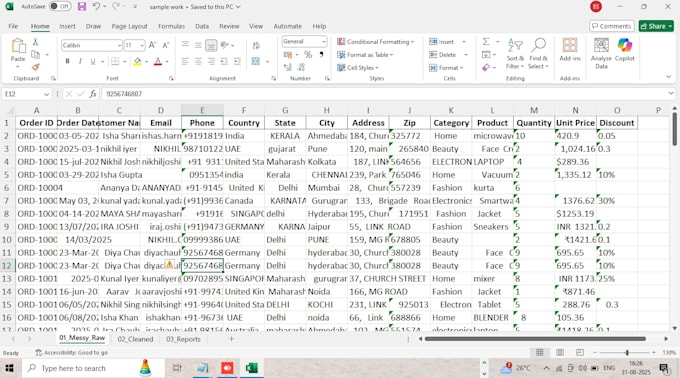
Task: Click the Copy icon in Clipboard group
Action: click(36, 55)
